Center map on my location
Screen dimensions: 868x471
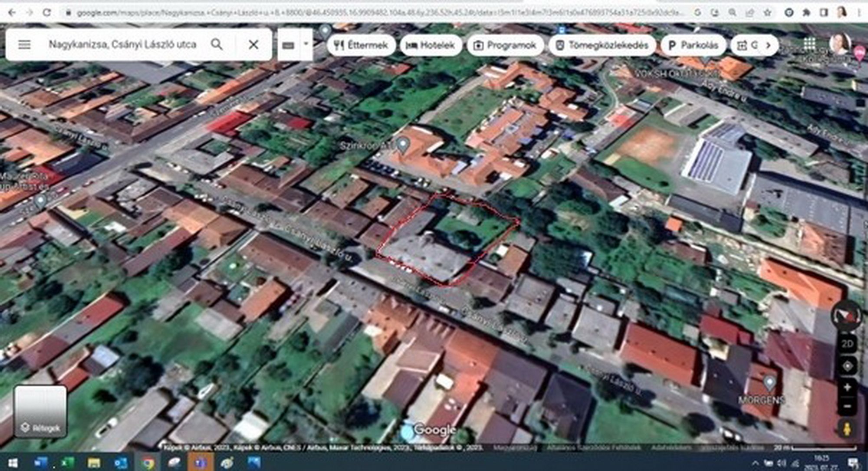[x=847, y=366]
